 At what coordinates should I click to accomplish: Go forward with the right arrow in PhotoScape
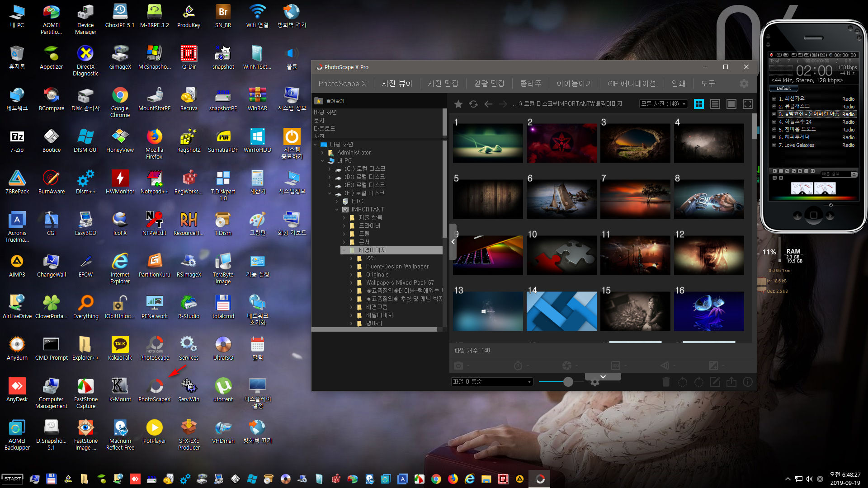[503, 104]
